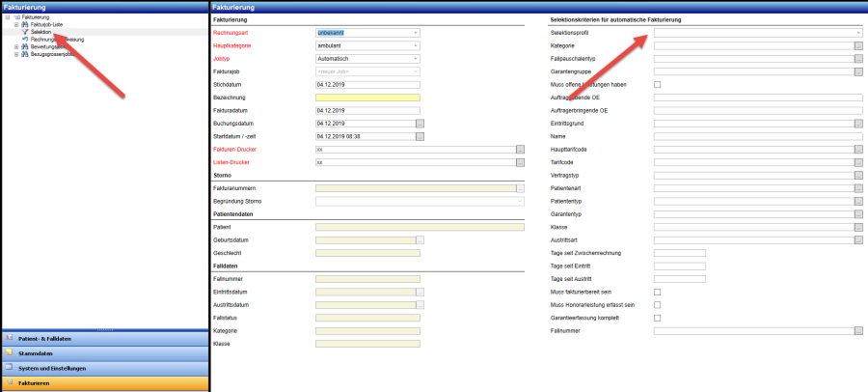Click the Fallstatus field under Falldaten
Image resolution: width=868 pixels, height=392 pixels.
pyautogui.click(x=367, y=319)
